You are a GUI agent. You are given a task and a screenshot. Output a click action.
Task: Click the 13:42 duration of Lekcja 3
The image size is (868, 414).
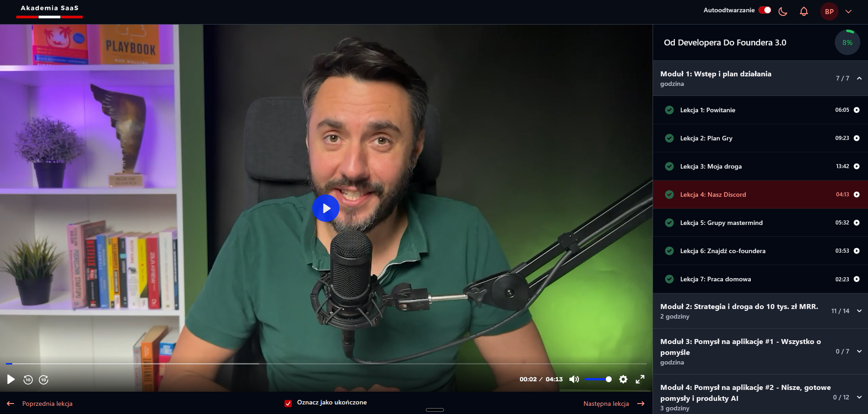click(x=843, y=166)
